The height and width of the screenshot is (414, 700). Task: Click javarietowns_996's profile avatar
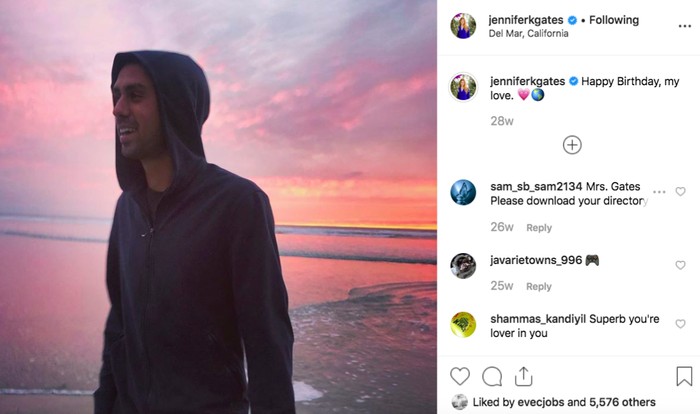(x=463, y=265)
